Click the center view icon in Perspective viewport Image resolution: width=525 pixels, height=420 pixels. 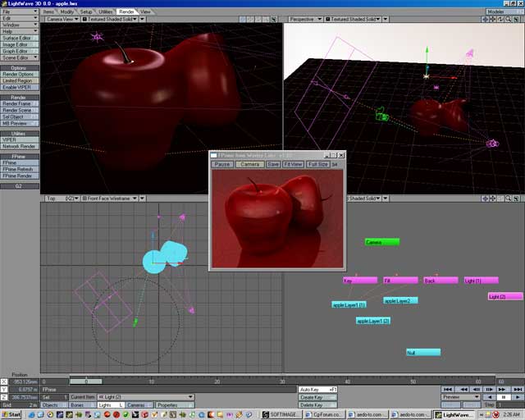coord(485,20)
